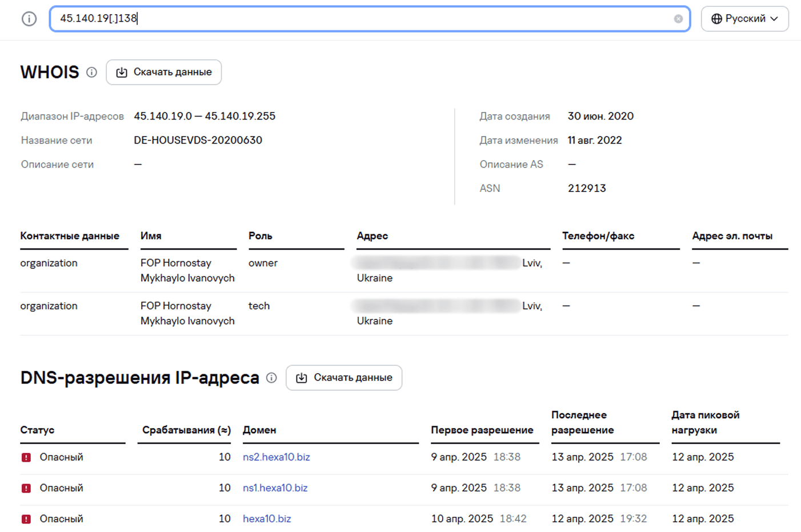Click in the IP address search field
This screenshot has width=801, height=532.
click(x=366, y=19)
